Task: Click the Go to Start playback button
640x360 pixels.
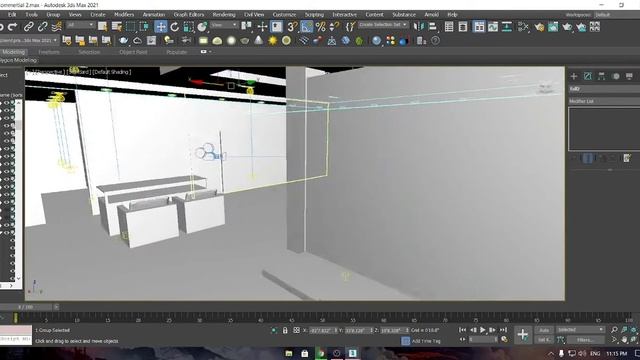Action: [x=462, y=330]
